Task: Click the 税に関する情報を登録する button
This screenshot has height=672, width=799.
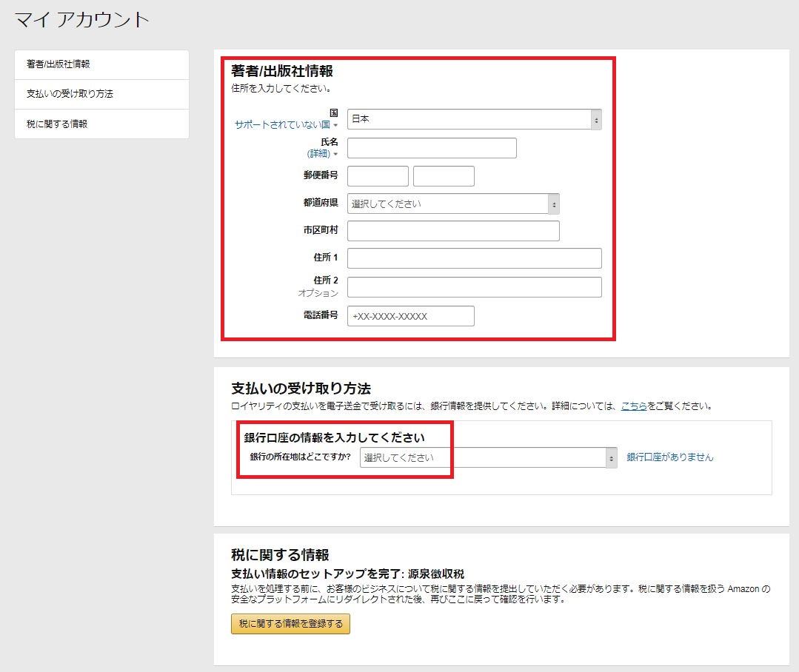Action: pyautogui.click(x=290, y=624)
